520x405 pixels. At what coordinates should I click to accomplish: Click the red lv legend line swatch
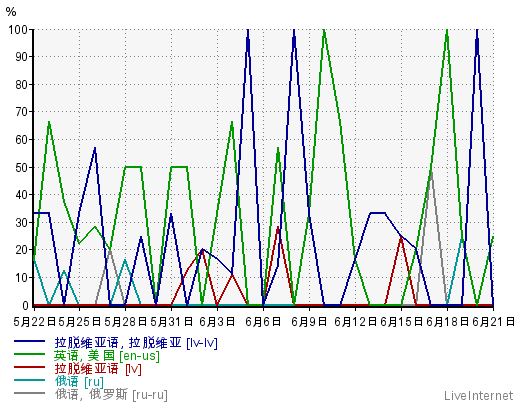[x=29, y=367]
